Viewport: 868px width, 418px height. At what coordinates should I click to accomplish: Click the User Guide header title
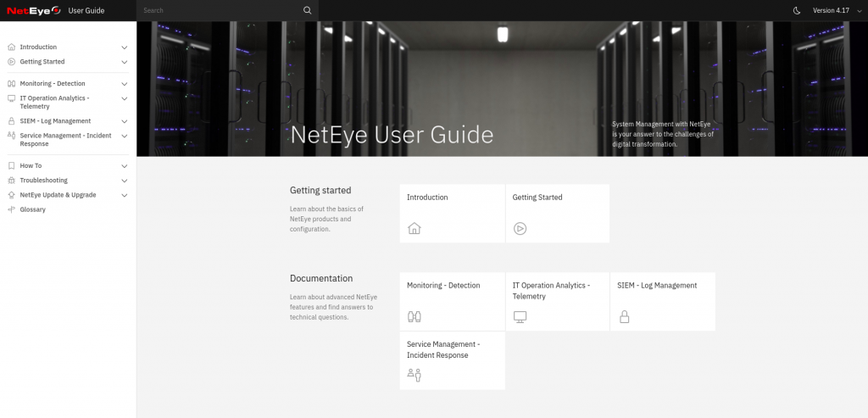click(86, 10)
